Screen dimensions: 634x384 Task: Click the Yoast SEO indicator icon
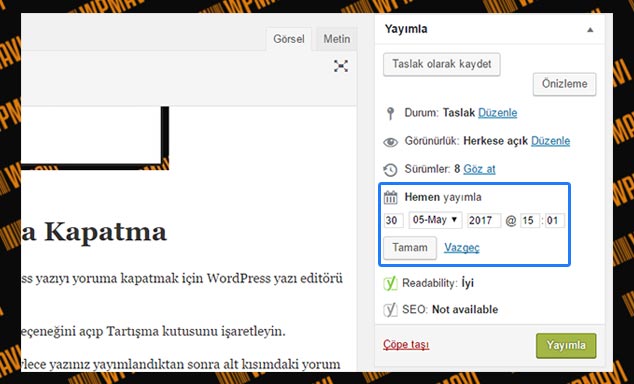(x=390, y=310)
